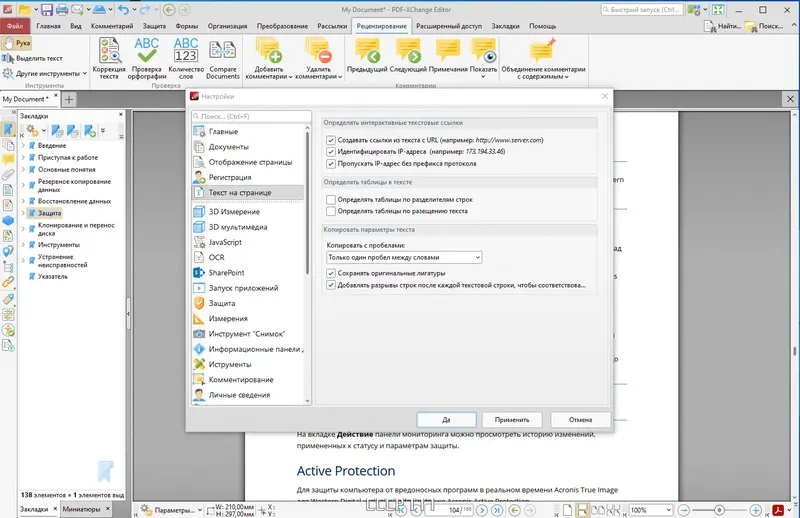Switch to the Миниатюры panel tab
The image size is (800, 518).
[81, 509]
